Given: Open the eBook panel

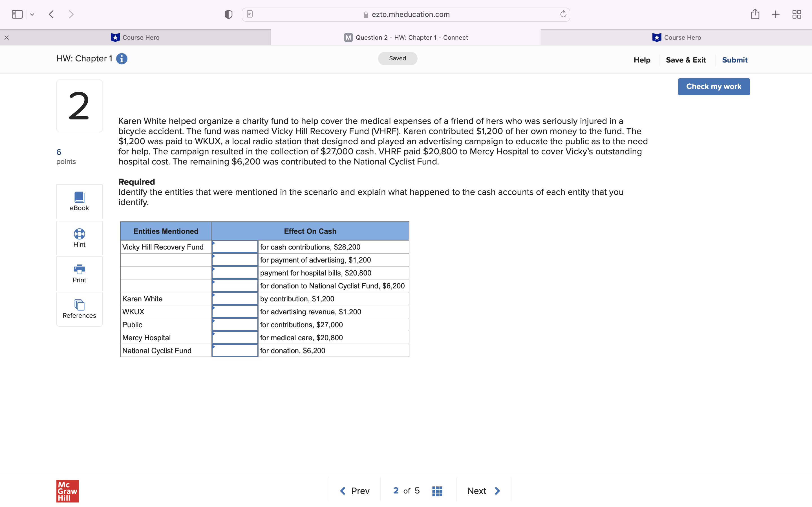Looking at the screenshot, I should 79,201.
